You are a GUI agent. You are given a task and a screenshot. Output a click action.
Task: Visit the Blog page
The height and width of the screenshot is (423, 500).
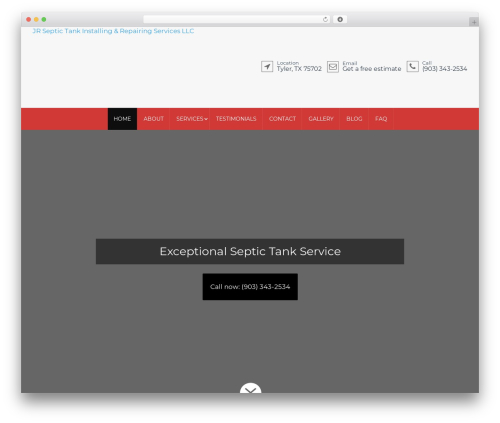pos(354,119)
